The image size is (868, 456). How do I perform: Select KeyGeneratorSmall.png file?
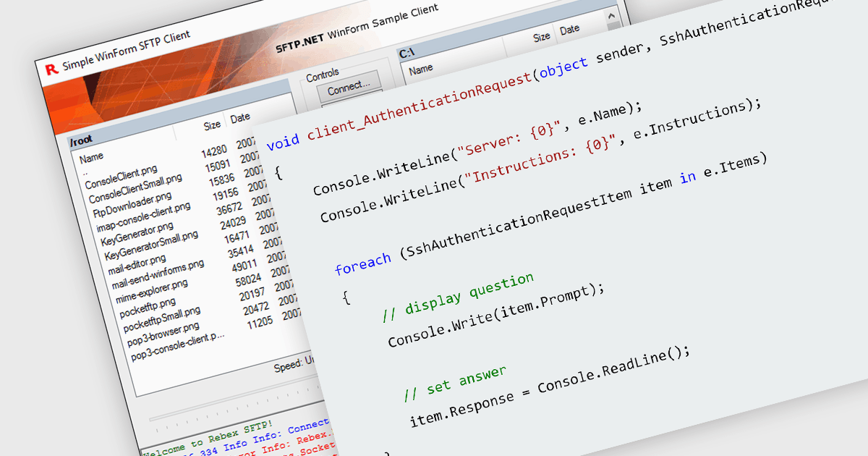coord(151,245)
